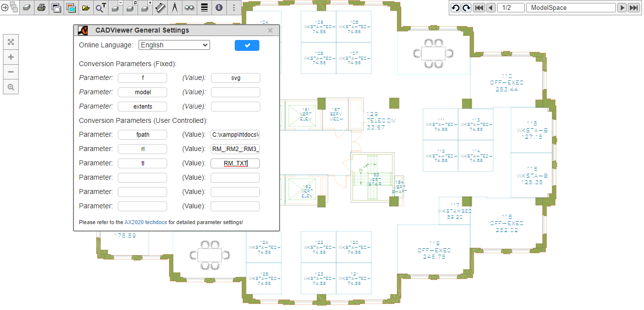Screen dimensions: 644x310
Task: Rotate drawing counterclockwise
Action: click(456, 8)
